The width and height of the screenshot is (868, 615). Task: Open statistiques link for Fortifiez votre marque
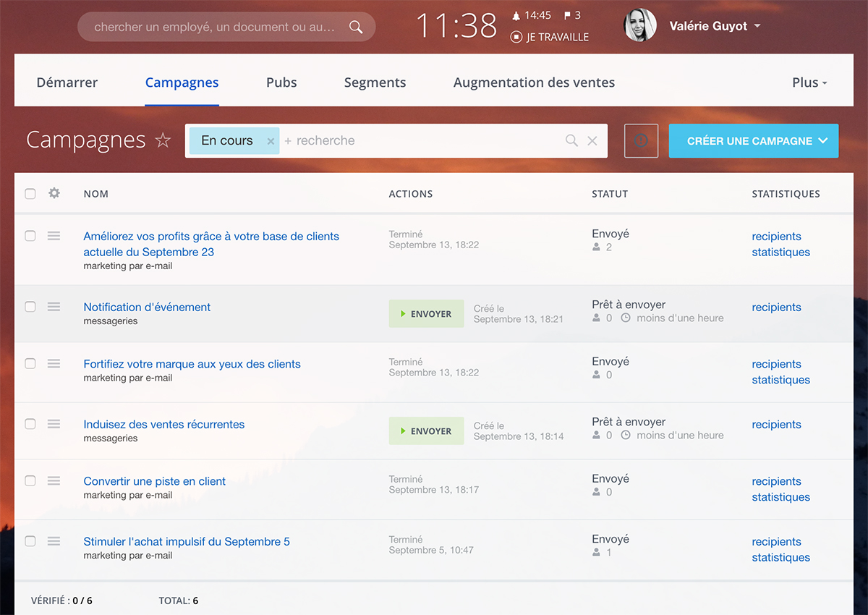[x=780, y=380]
